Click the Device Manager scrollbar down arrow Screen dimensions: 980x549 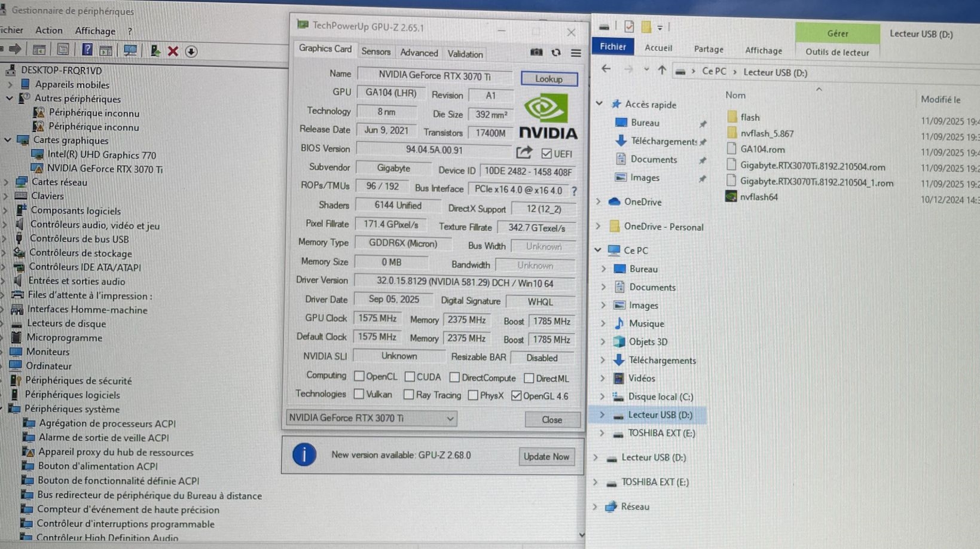(x=582, y=535)
